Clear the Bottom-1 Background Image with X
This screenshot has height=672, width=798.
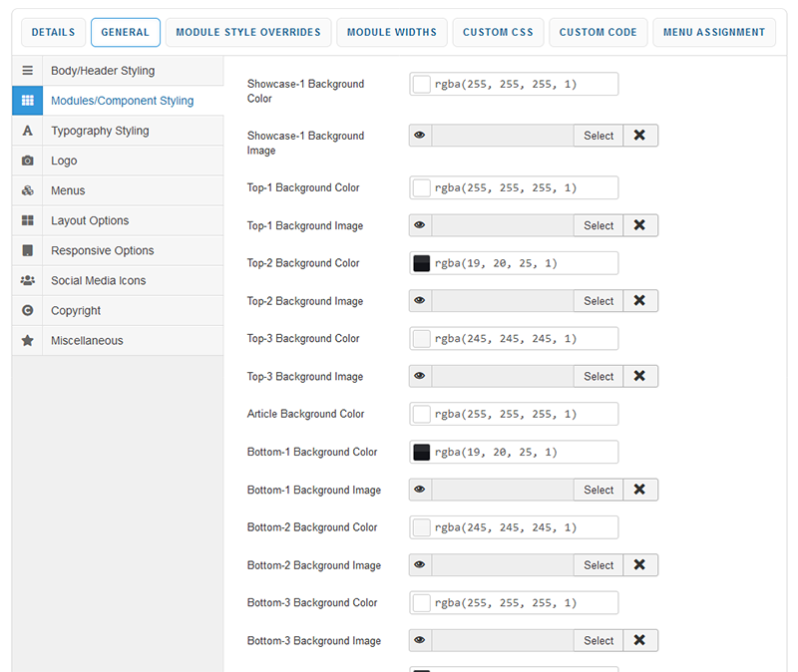point(639,490)
